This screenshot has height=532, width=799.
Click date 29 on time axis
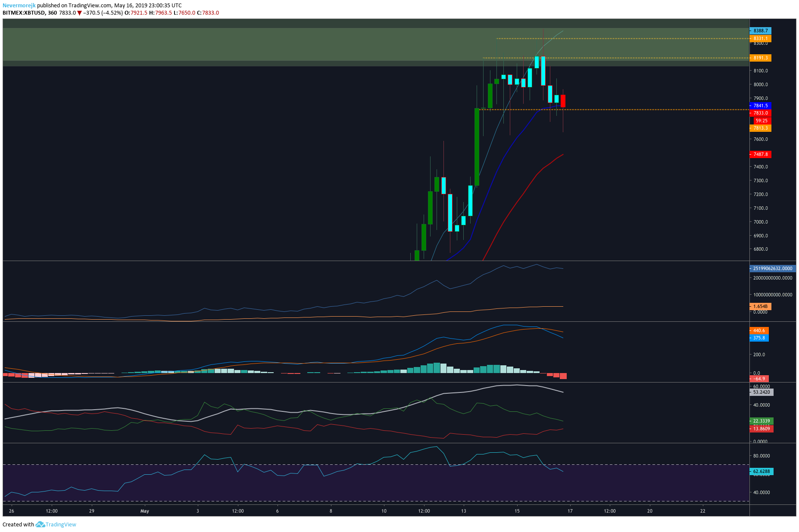pos(92,511)
